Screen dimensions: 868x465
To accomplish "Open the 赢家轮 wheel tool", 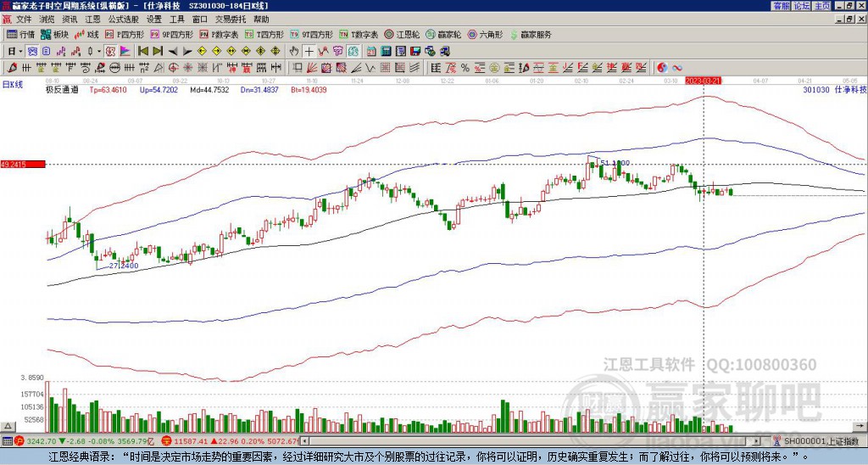I will [x=443, y=34].
